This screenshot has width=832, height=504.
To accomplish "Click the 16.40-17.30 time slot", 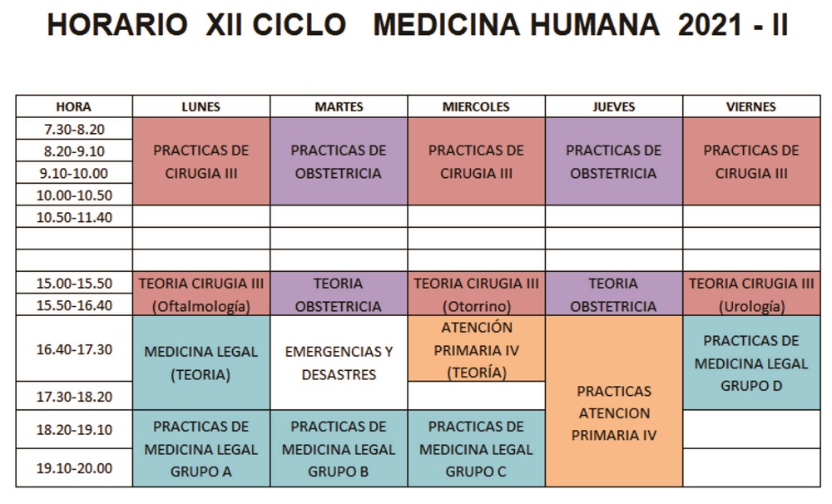I will tap(74, 349).
